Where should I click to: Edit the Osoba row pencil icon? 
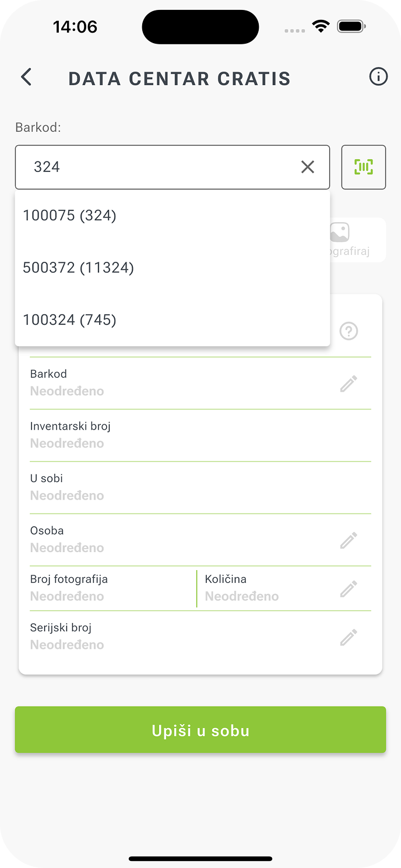pos(349,540)
